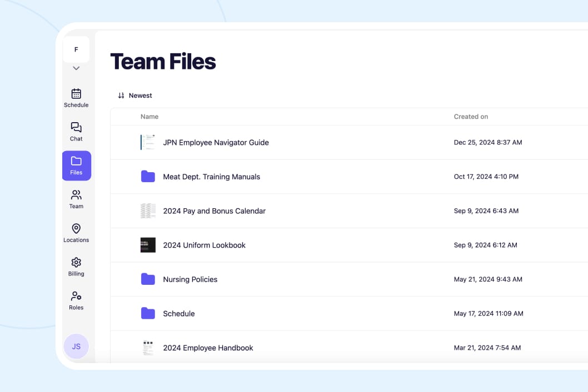The width and height of the screenshot is (588, 392).
Task: Open the 2024 Uniform Lookbook file
Action: [x=205, y=245]
